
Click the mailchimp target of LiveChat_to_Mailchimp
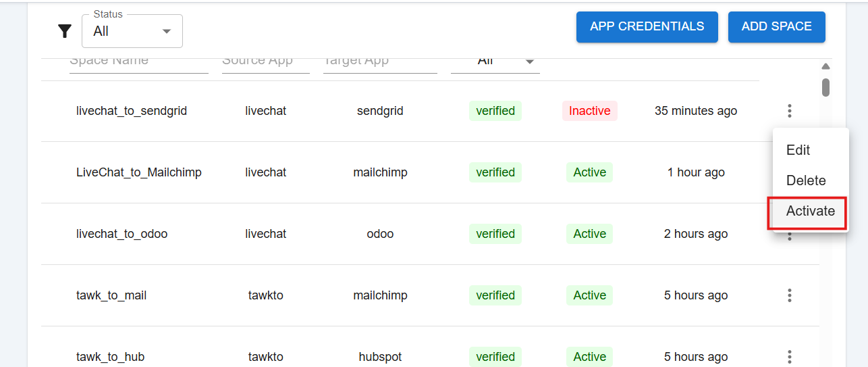pos(380,172)
